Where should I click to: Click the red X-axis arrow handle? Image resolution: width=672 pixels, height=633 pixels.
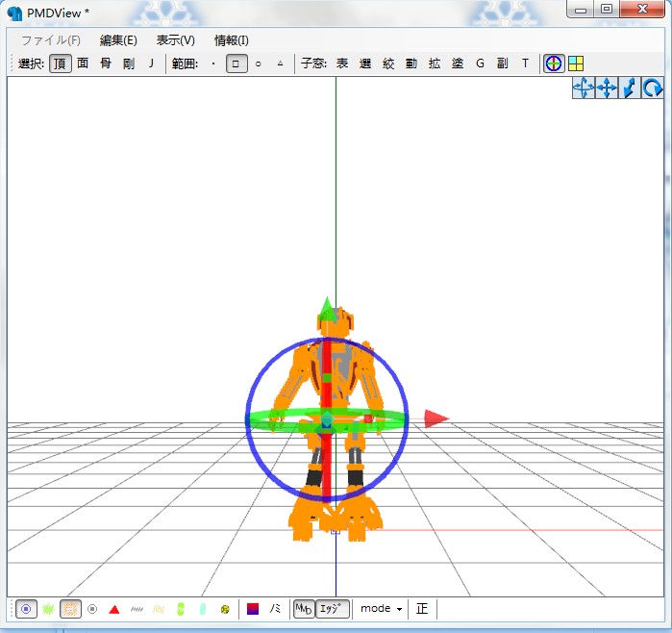pos(436,418)
